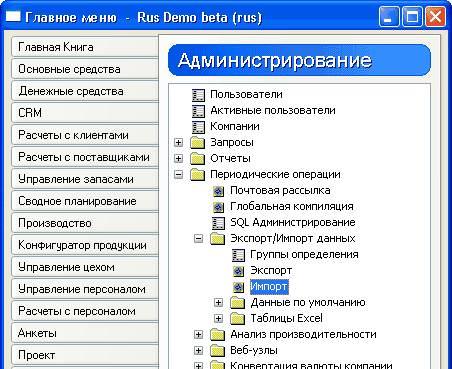Click the folder icon of Данные по умолчанию
Viewport: 452px width, 369px height.
[237, 303]
